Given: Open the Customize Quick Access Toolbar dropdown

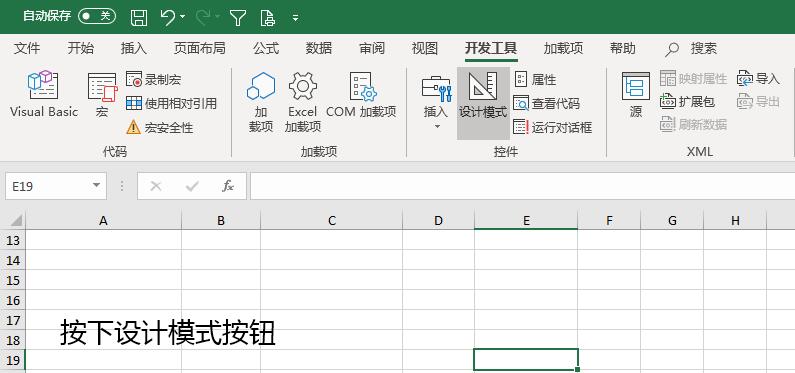Looking at the screenshot, I should pos(296,18).
